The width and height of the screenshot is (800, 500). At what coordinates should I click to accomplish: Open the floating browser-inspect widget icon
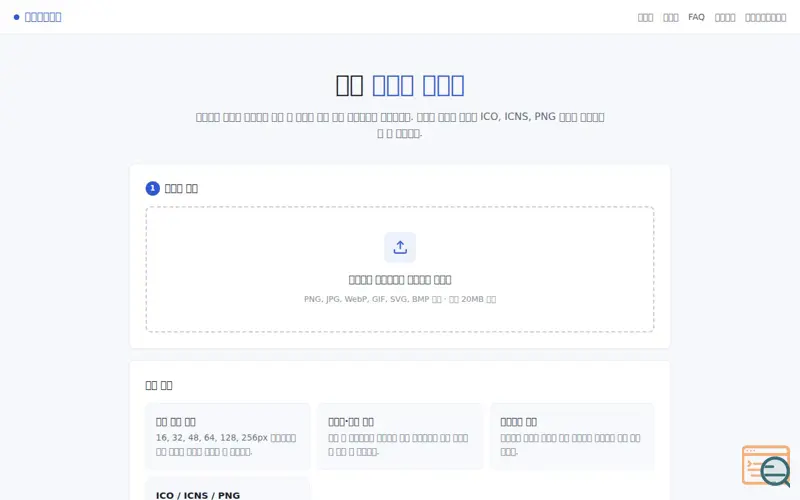click(766, 466)
